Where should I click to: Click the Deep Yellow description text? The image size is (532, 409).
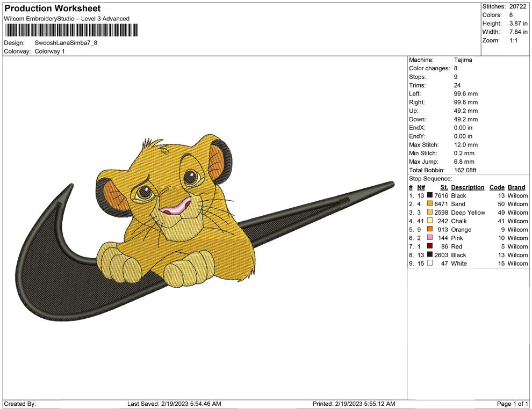coord(468,213)
